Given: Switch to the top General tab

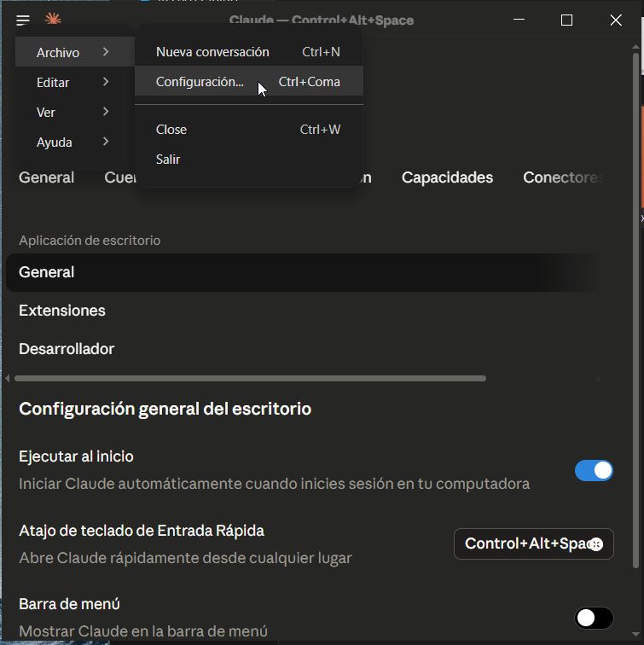Looking at the screenshot, I should coord(46,177).
